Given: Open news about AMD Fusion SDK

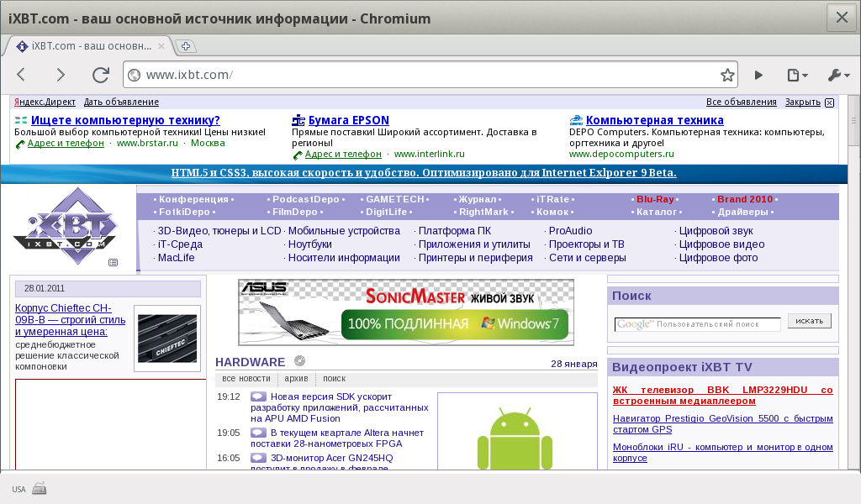Looking at the screenshot, I should 340,407.
